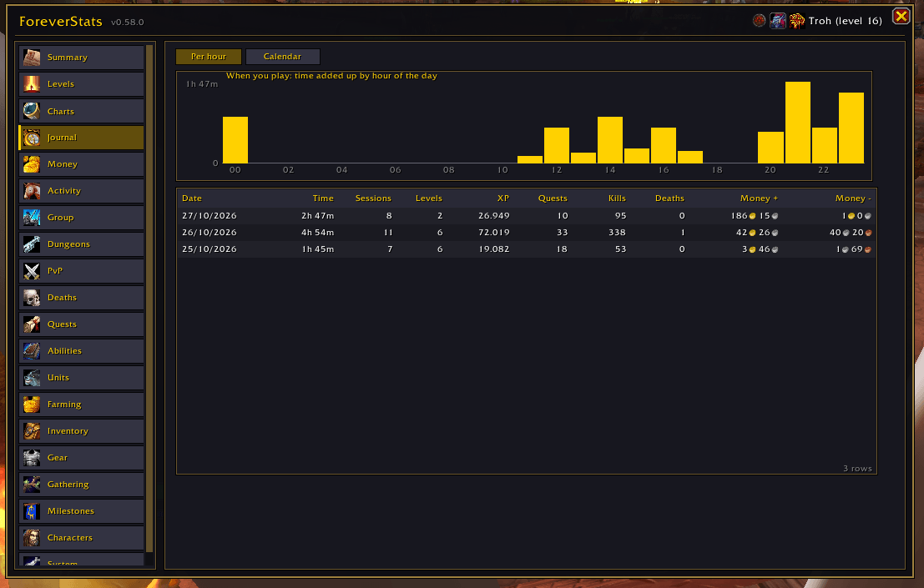Click the Characters portrait icon
The height and width of the screenshot is (588, 924).
pyautogui.click(x=32, y=538)
